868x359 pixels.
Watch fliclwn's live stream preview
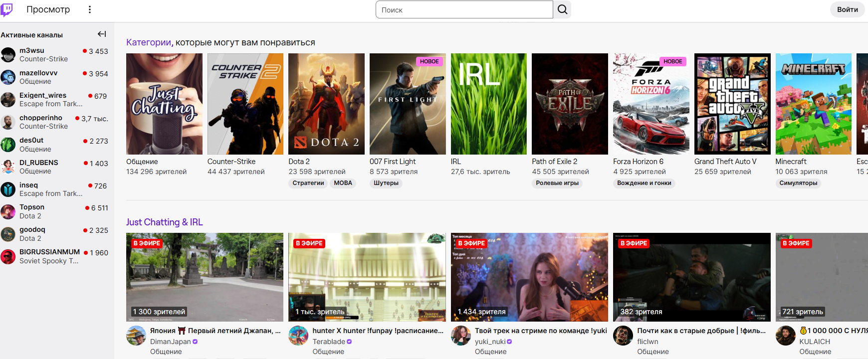click(692, 277)
